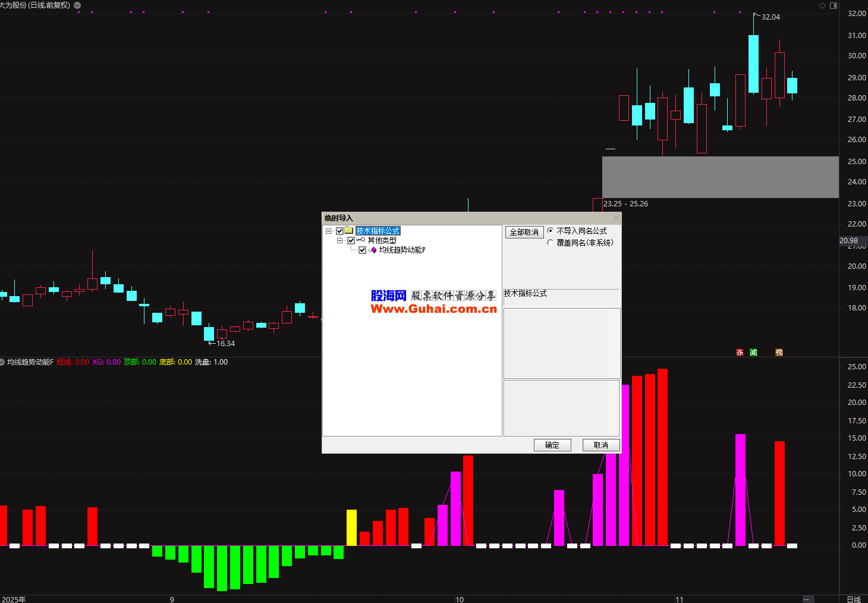Click the red 涨 marker icon

740,353
